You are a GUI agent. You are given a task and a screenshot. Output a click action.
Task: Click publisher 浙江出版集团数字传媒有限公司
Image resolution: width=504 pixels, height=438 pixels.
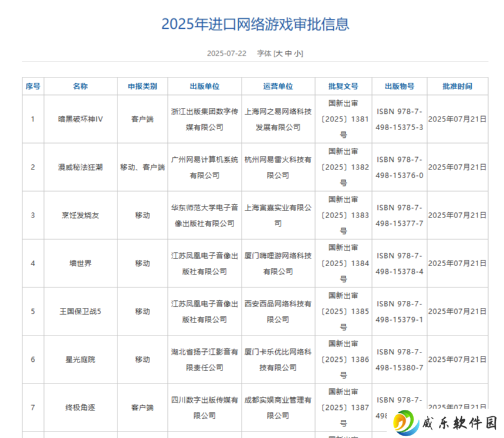coord(204,120)
